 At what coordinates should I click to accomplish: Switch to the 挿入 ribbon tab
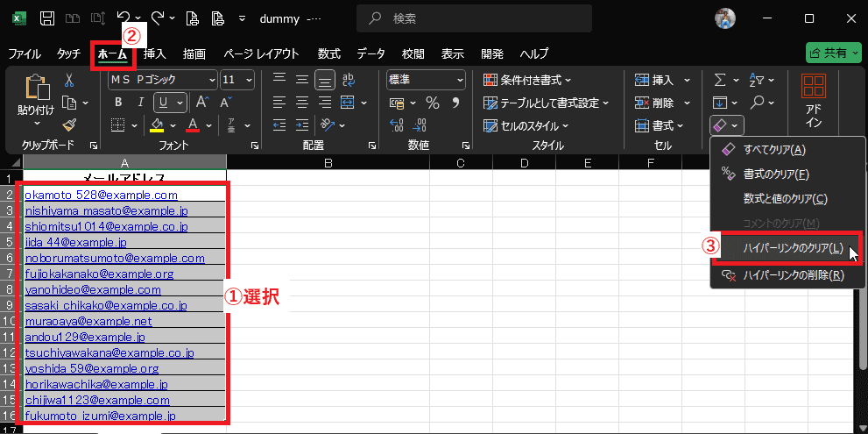pyautogui.click(x=155, y=53)
